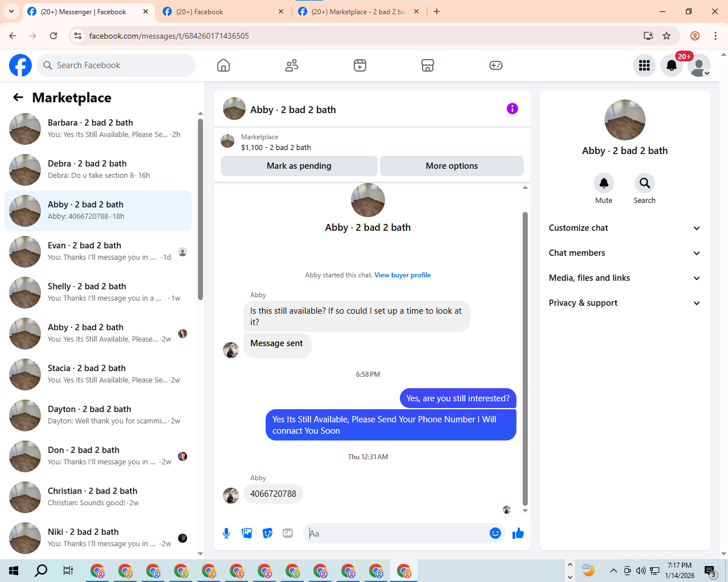Open Video/Reels icon in top bar
Image resolution: width=728 pixels, height=582 pixels.
tap(360, 65)
